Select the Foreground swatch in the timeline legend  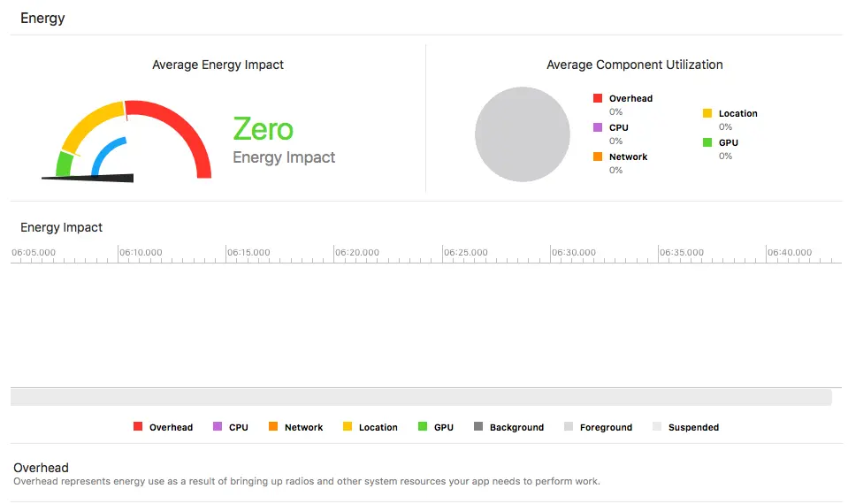[569, 427]
